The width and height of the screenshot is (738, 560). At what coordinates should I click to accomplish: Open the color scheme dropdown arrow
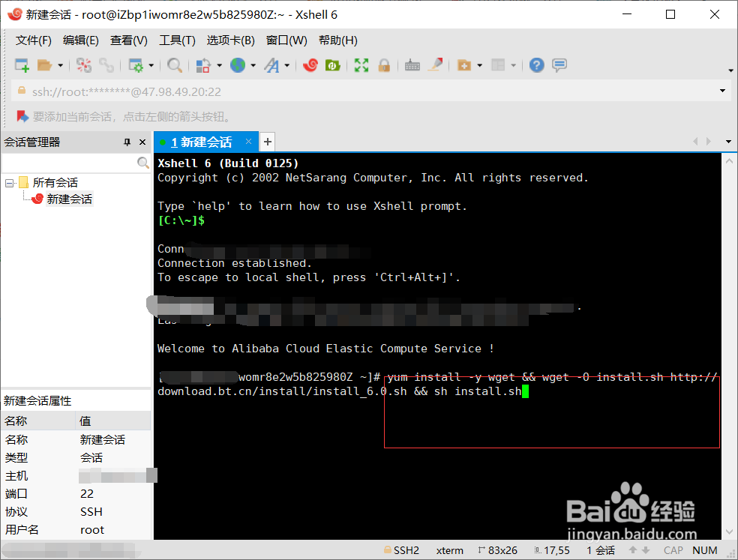pos(219,65)
